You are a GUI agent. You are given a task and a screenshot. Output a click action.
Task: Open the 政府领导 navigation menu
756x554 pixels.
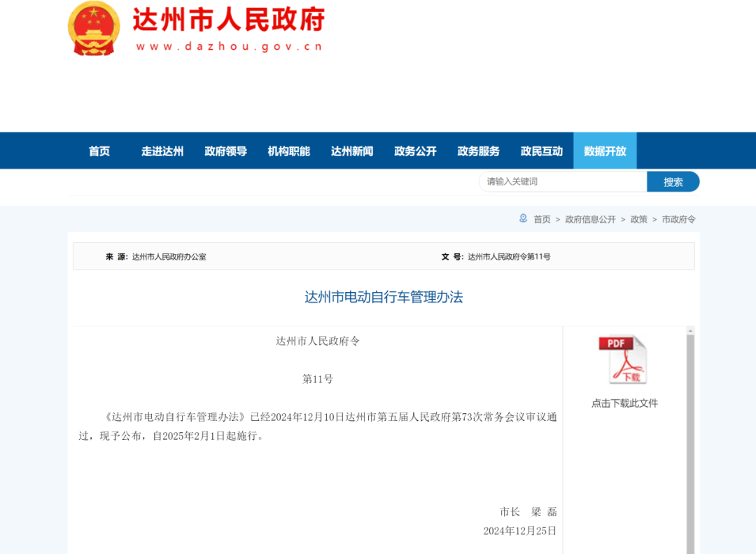coord(225,150)
